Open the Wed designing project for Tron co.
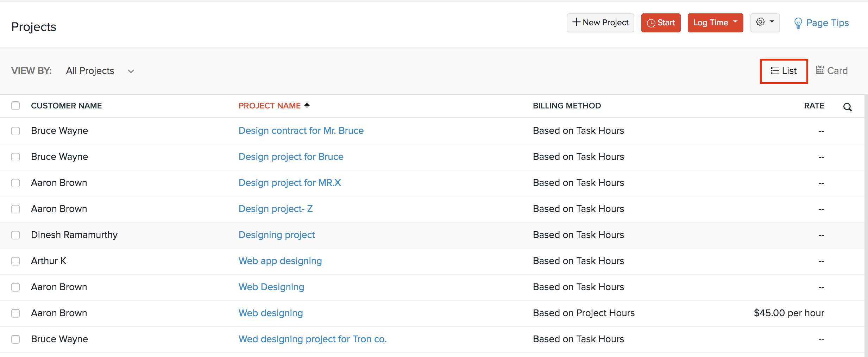 tap(312, 339)
